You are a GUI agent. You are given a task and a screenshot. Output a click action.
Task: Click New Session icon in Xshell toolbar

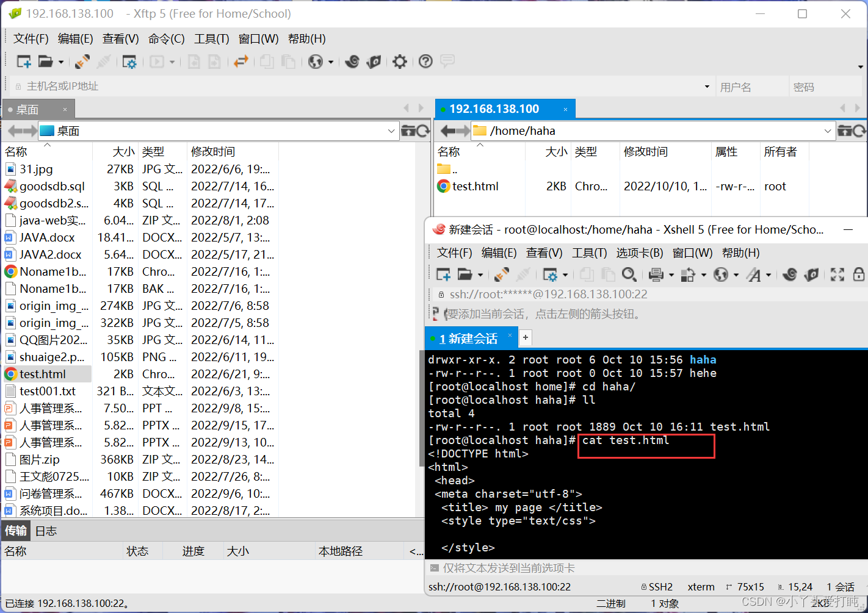point(444,275)
